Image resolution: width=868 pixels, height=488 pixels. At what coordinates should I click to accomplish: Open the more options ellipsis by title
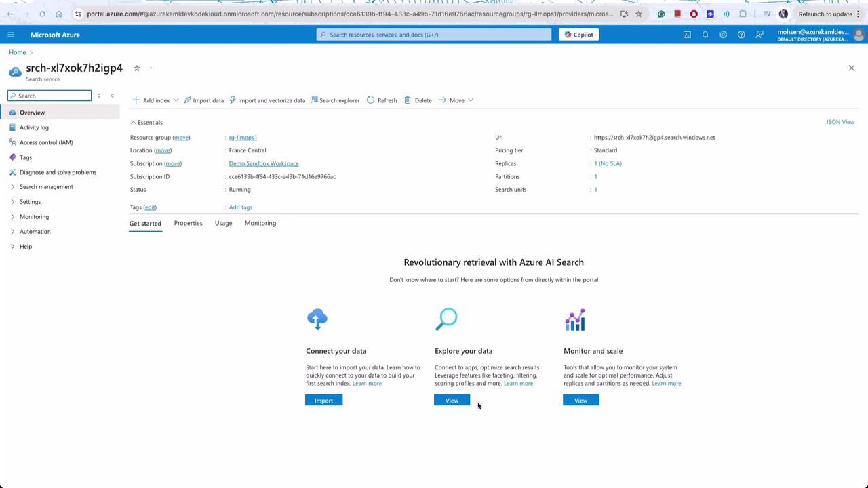point(151,68)
